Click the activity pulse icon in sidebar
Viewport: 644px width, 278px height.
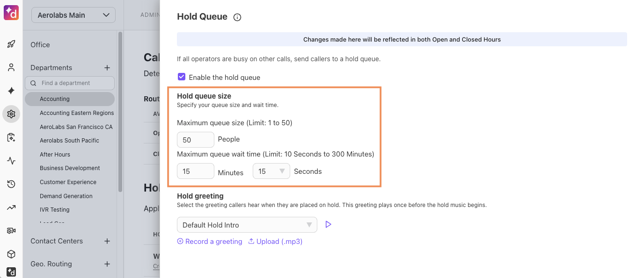point(11,161)
